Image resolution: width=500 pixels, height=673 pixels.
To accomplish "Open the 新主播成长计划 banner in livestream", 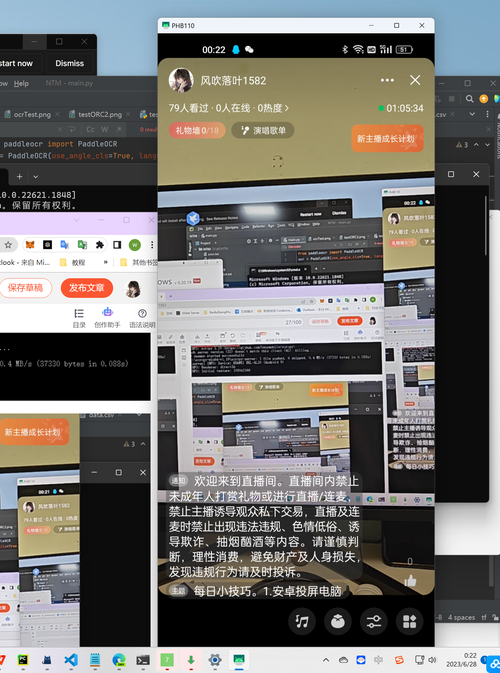I will [387, 139].
